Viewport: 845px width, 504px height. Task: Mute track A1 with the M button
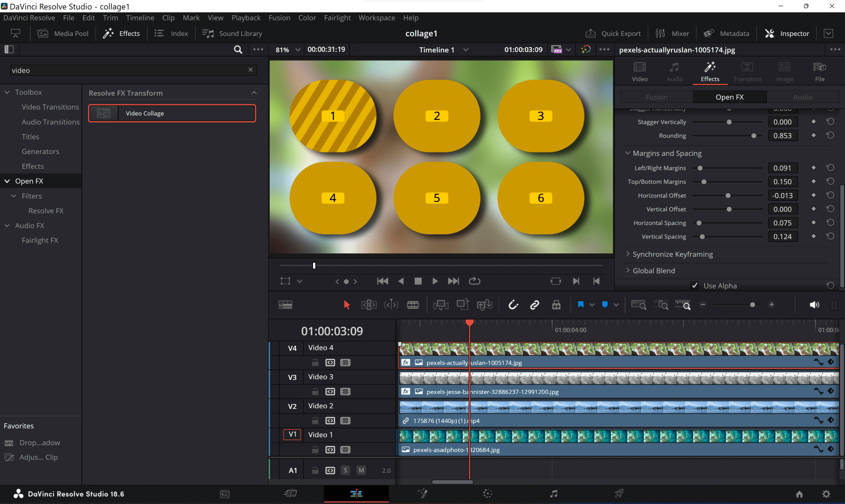pos(361,470)
